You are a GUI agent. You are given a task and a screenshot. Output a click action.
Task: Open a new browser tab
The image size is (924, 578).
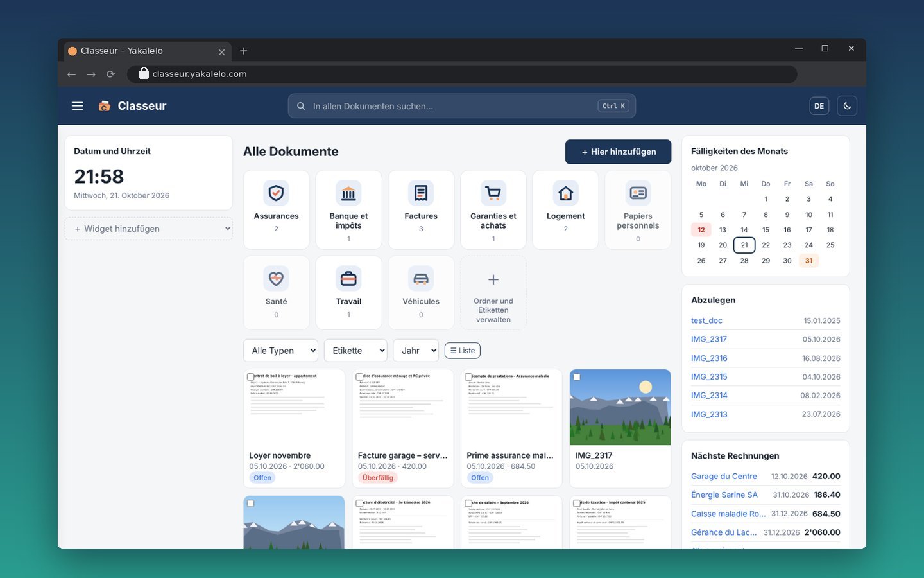pos(244,51)
